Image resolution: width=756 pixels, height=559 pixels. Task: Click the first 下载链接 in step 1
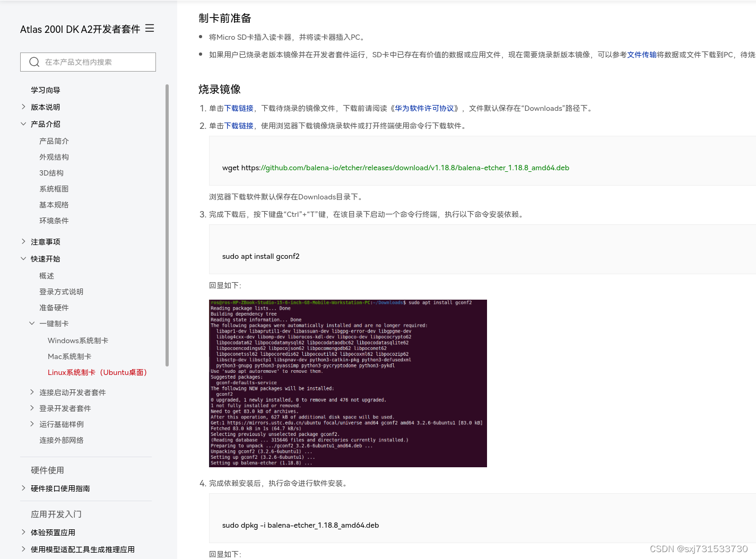[x=238, y=108]
